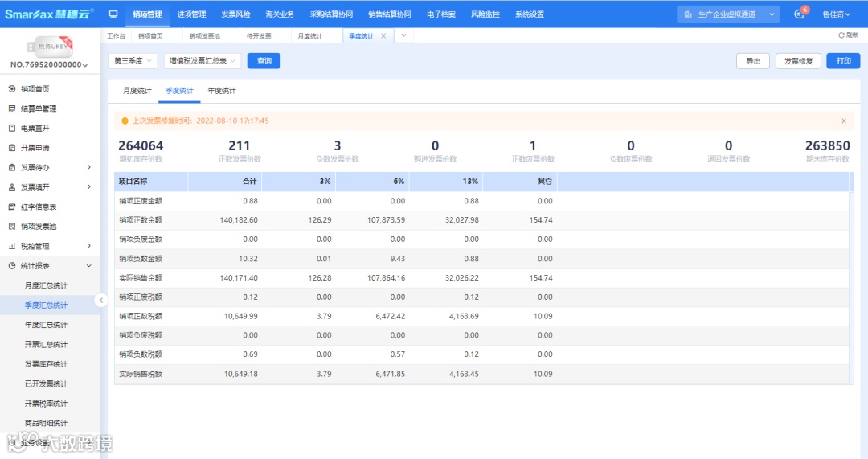
Task: Close the 季度统计 page tab
Action: [x=383, y=36]
